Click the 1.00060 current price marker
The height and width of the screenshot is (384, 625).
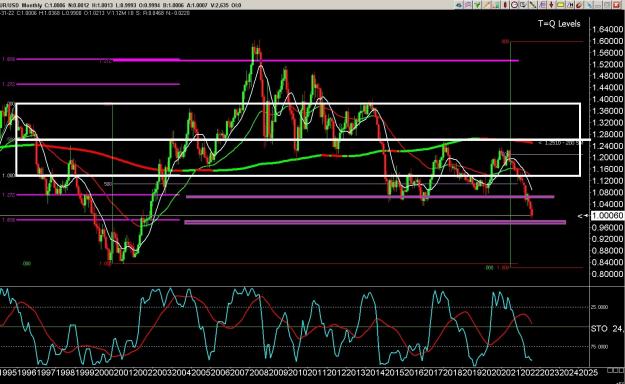pos(607,216)
